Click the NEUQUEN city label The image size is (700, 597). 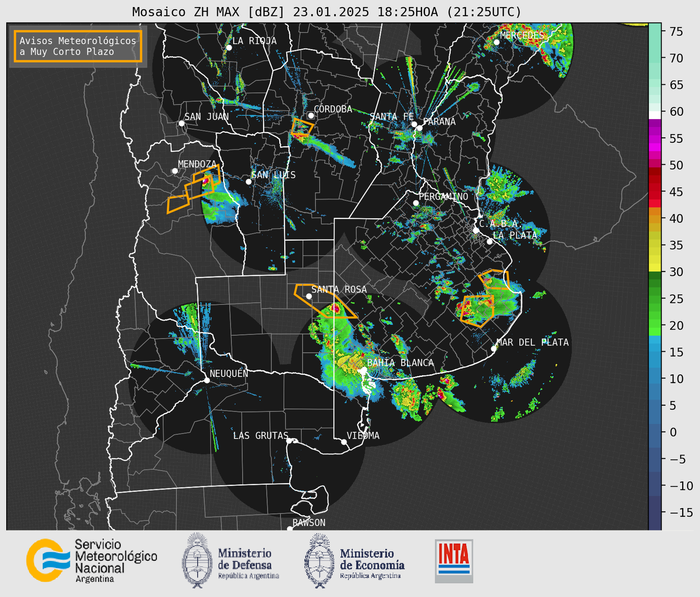click(x=229, y=373)
